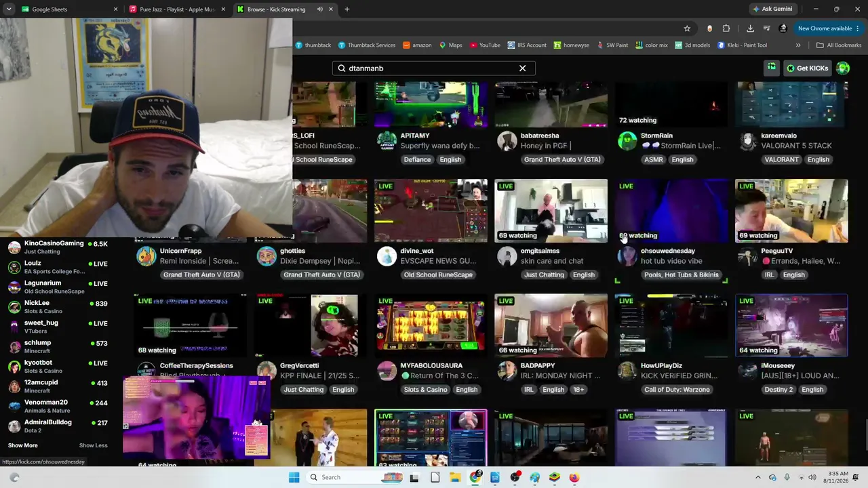Screen dimensions: 868x488
Task: Select the 18+ tag under BADPAPPY
Action: point(578,390)
